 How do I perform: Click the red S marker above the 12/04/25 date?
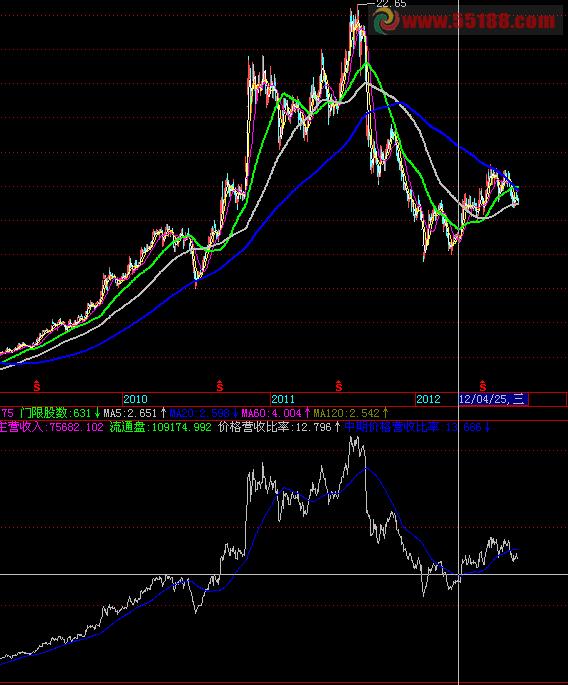coord(482,386)
